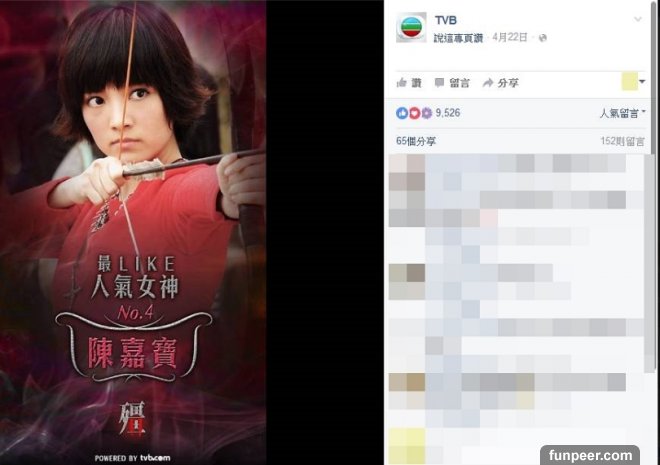Image resolution: width=660 pixels, height=465 pixels.
Task: Click the comment speech bubble icon
Action: (439, 82)
